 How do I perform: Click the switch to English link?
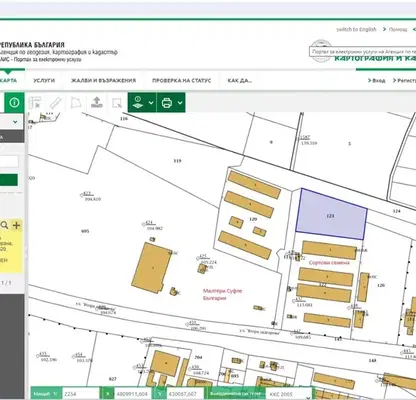pyautogui.click(x=356, y=29)
